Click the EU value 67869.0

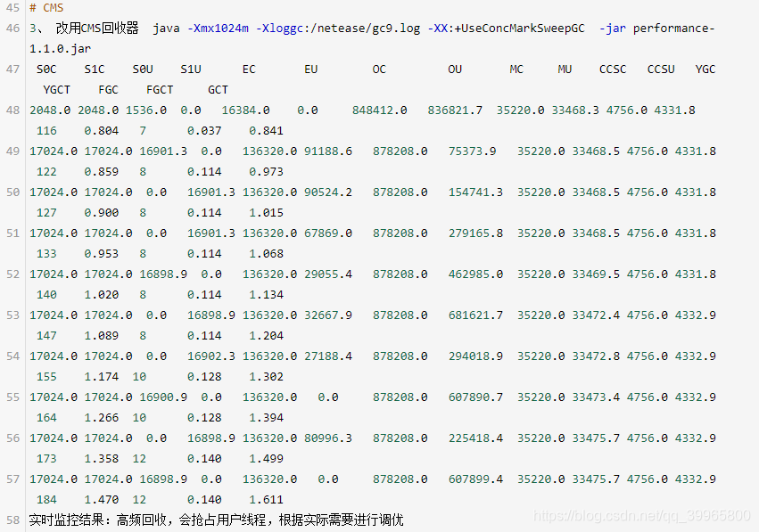click(x=327, y=233)
